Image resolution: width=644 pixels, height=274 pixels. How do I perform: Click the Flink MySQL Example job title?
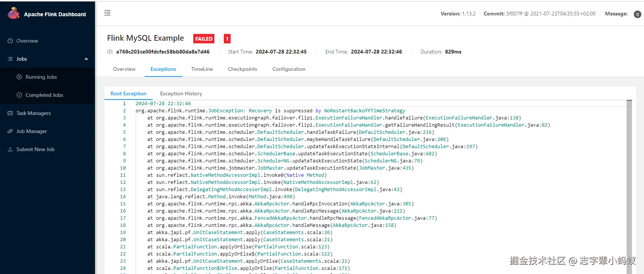[145, 38]
